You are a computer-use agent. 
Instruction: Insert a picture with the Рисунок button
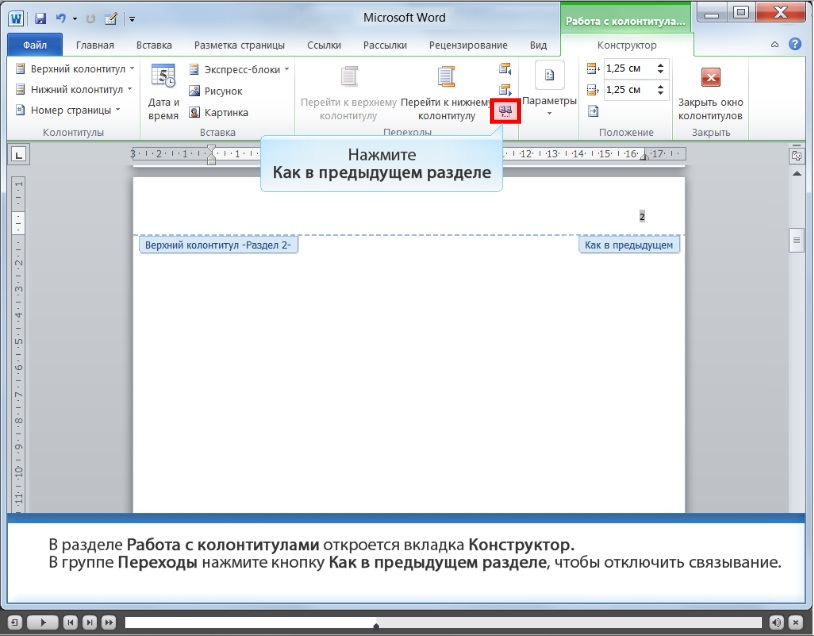point(216,91)
